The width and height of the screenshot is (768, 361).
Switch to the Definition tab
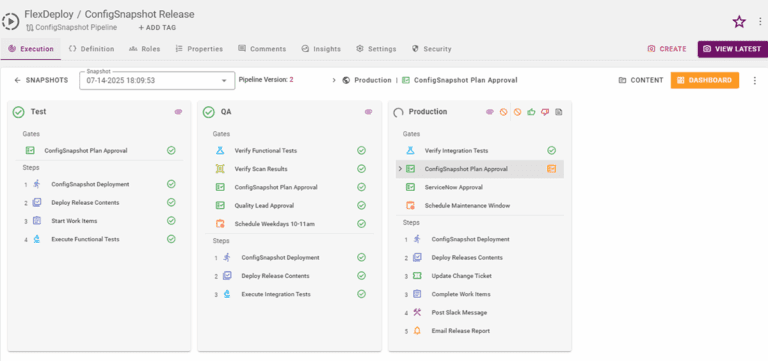(92, 49)
